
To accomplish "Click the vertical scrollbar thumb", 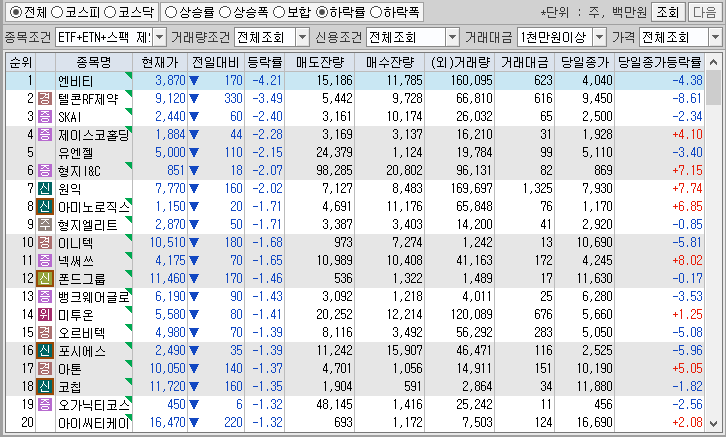I will pyautogui.click(x=713, y=88).
